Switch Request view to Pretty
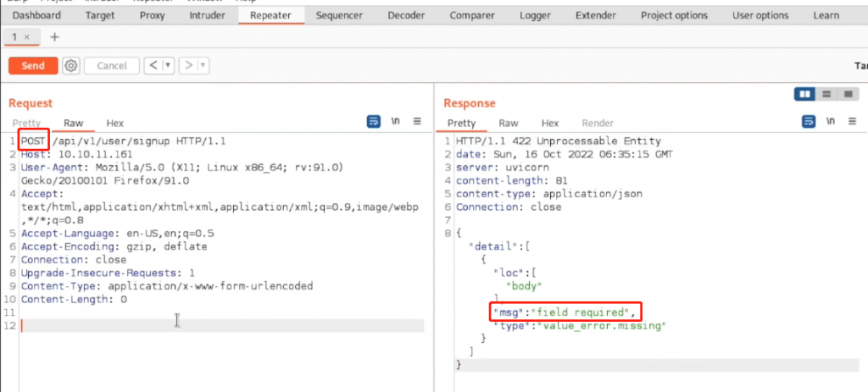This screenshot has height=392, width=868. pyautogui.click(x=26, y=123)
